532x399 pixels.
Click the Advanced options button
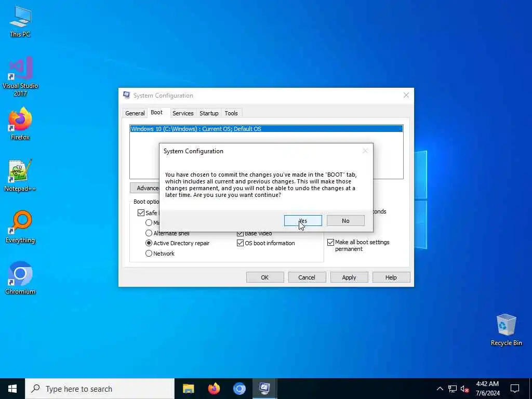tap(145, 188)
